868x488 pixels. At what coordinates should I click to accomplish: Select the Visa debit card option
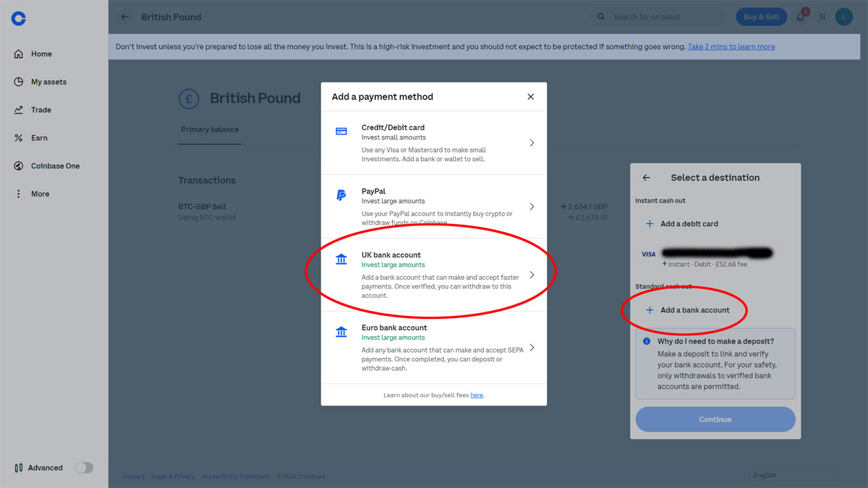(715, 258)
